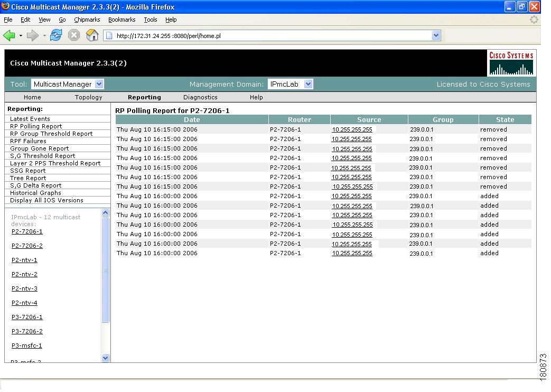
Task: Expand the URL bar history dropdown
Action: (x=436, y=35)
